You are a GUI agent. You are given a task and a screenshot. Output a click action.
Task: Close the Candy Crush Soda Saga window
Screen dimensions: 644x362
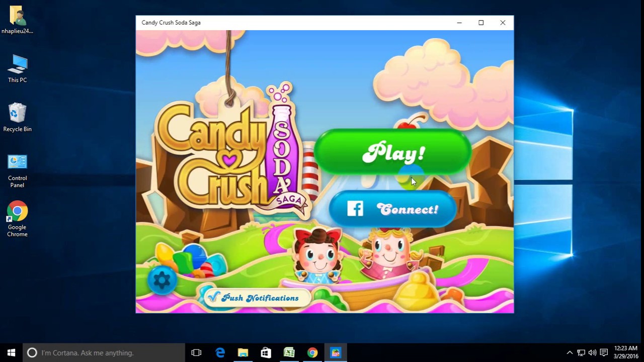503,23
